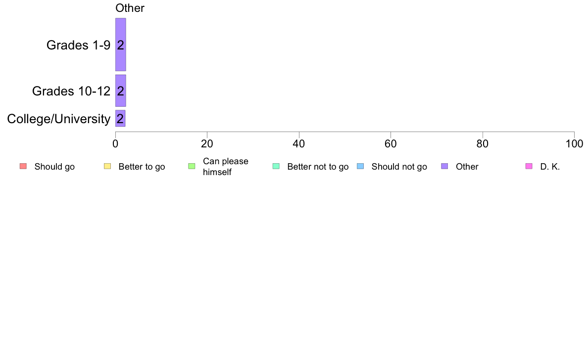Click the 100 tick label on axis
Viewport: 588px width, 364px height.
pos(574,143)
